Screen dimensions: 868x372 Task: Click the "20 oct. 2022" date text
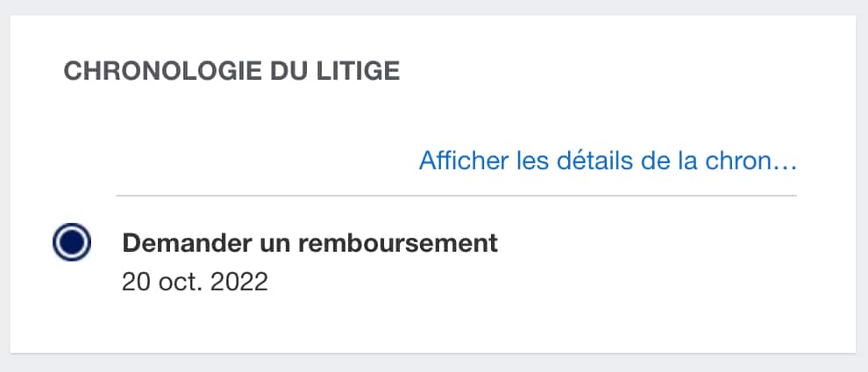click(195, 283)
